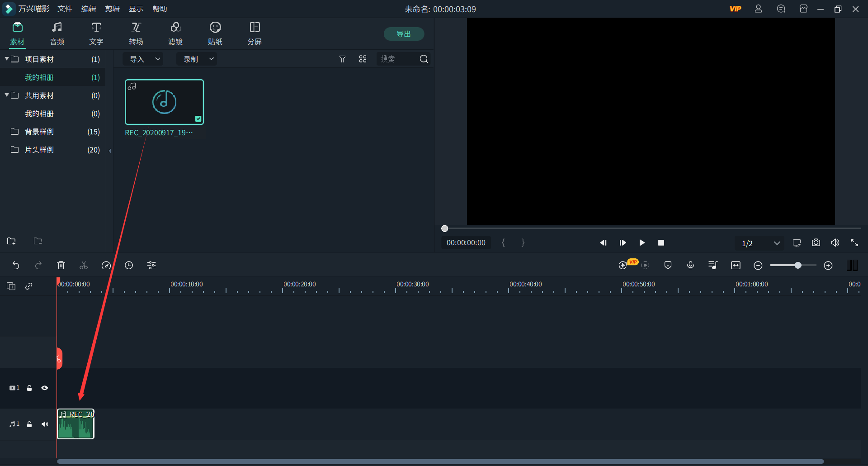Open the filter funnel icon in media panel
The image size is (868, 466).
coord(342,59)
